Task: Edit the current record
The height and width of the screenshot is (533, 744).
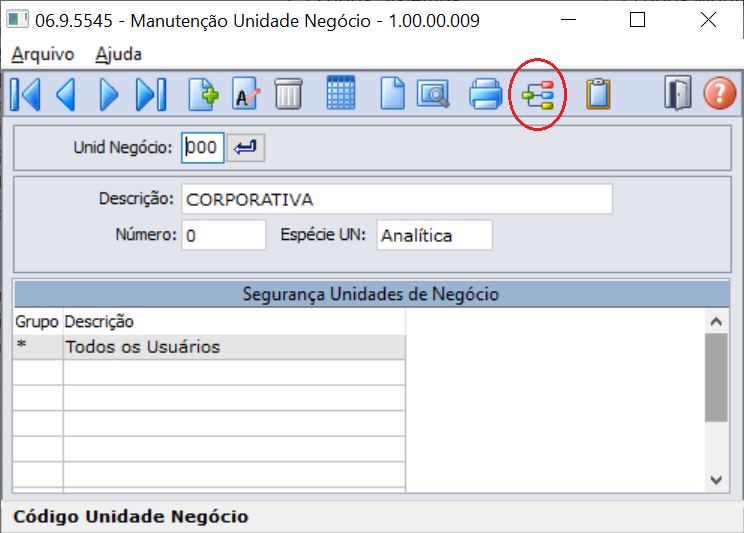Action: [x=246, y=94]
